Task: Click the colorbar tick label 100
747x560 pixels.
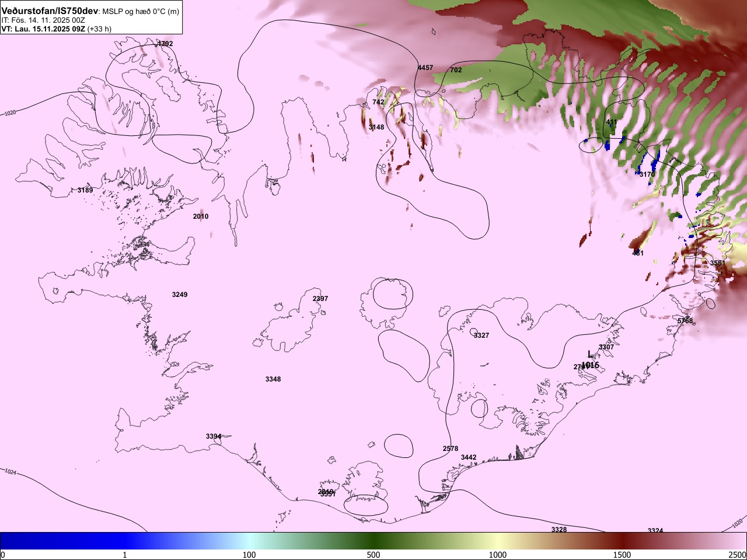Action: coord(249,554)
